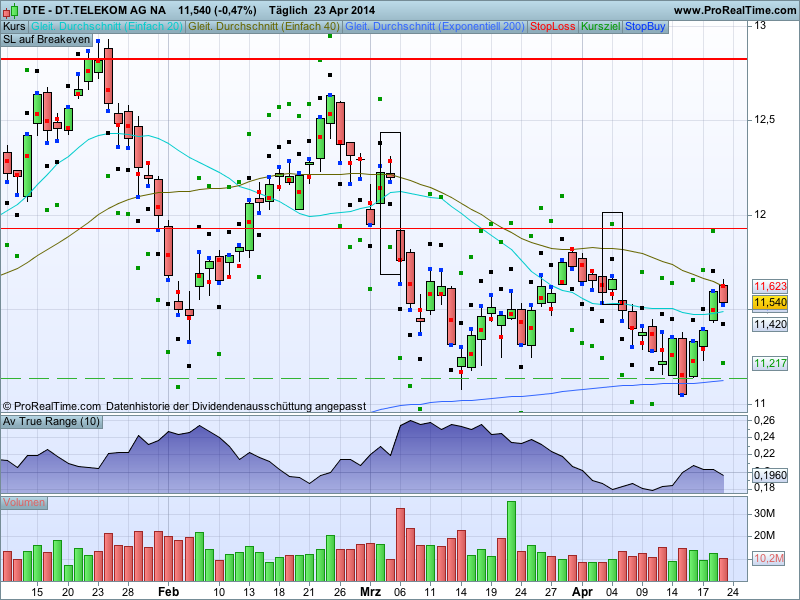Click the yellow 11,540 current price tag
800x600 pixels.
pyautogui.click(x=770, y=303)
